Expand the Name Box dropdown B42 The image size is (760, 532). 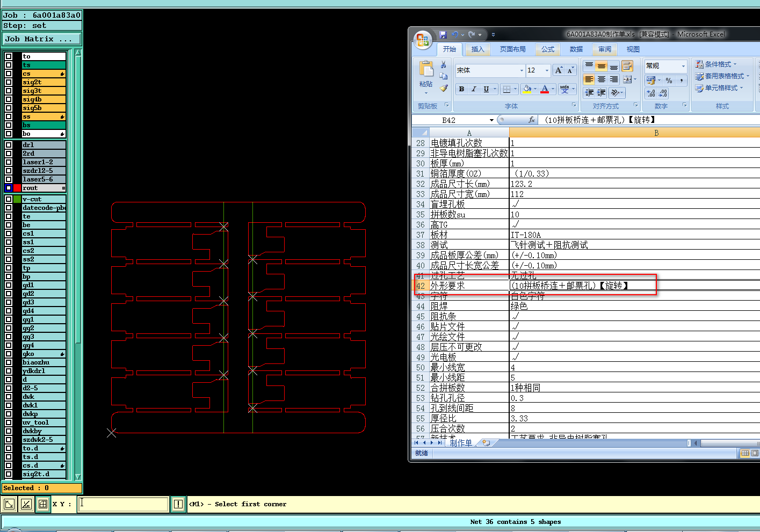click(491, 120)
